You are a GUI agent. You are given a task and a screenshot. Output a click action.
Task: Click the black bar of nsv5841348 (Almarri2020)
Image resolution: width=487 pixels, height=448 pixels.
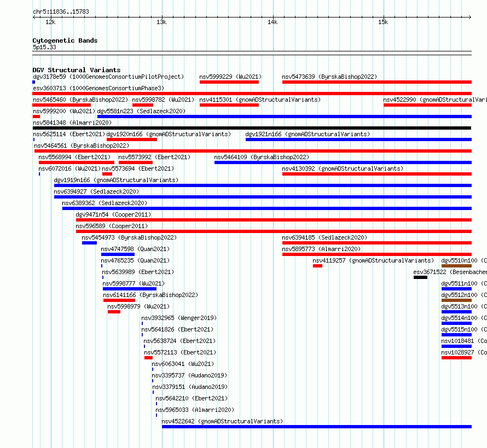coord(252,128)
